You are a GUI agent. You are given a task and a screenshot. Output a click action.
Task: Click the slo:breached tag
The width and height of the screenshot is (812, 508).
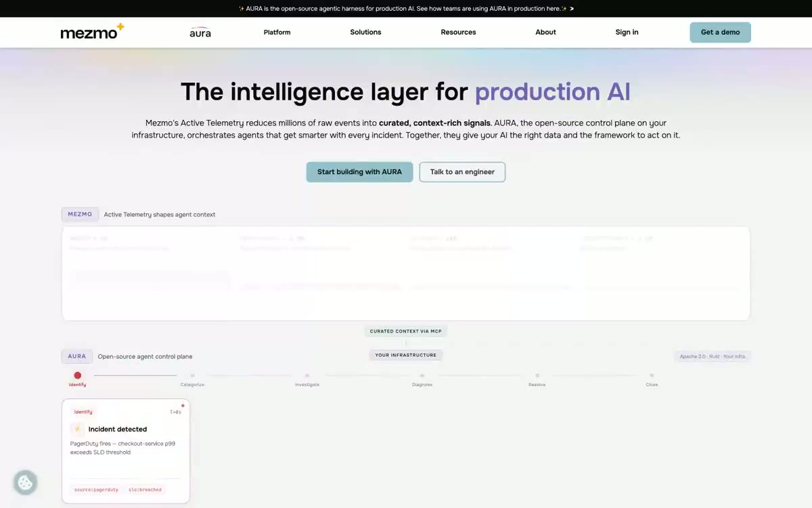145,490
